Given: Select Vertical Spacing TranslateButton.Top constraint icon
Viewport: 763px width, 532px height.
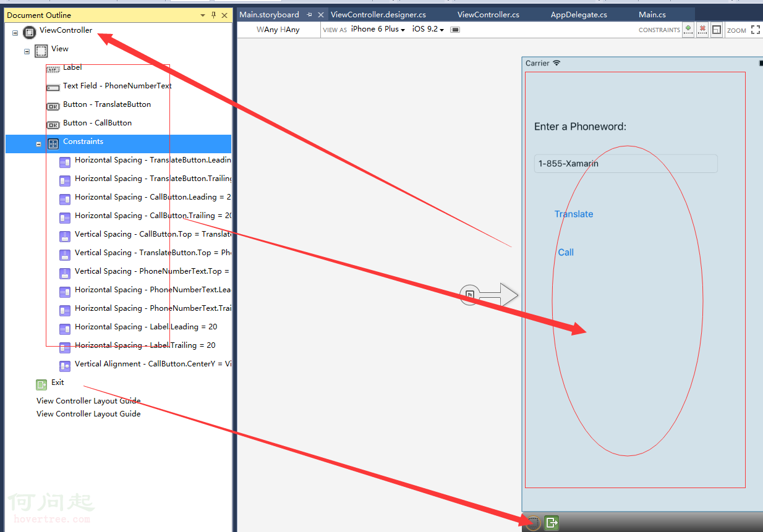Looking at the screenshot, I should (x=65, y=255).
